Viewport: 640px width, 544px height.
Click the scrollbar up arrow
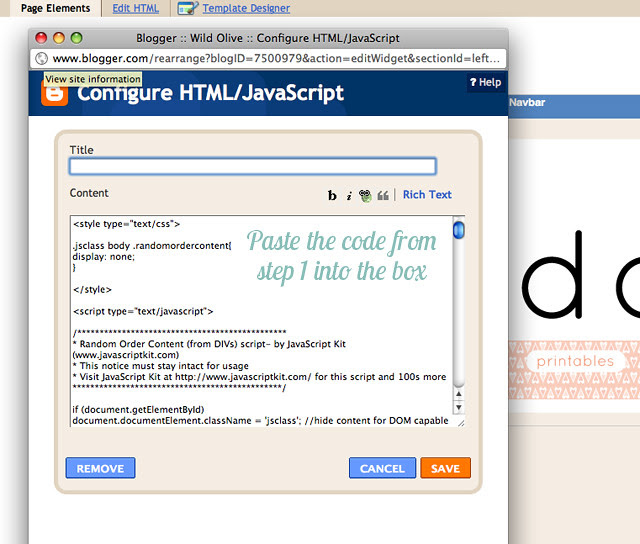pyautogui.click(x=459, y=394)
